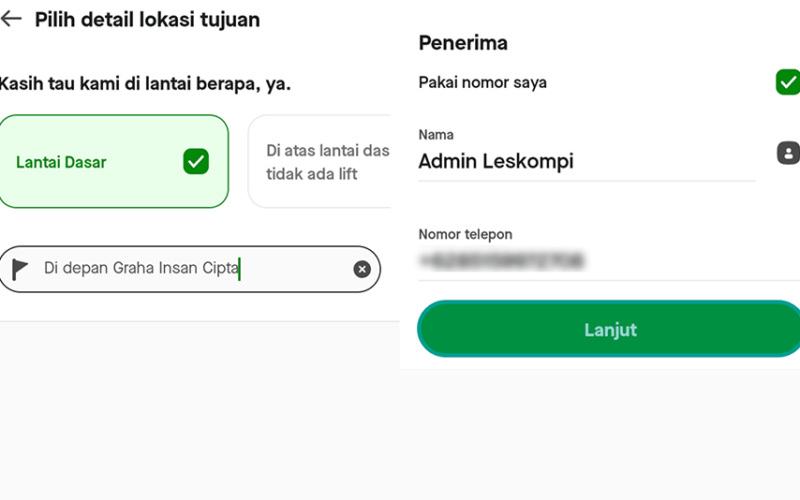Click the Nama field label

(x=436, y=135)
